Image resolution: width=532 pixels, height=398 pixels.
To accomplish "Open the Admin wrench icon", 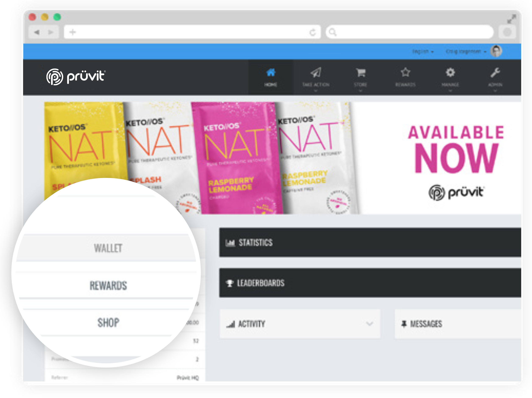I will click(x=495, y=72).
